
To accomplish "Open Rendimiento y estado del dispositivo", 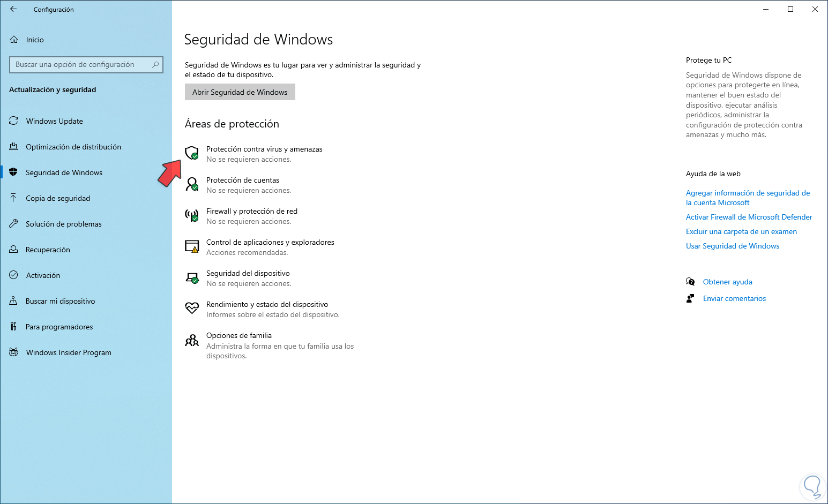I will 267,304.
